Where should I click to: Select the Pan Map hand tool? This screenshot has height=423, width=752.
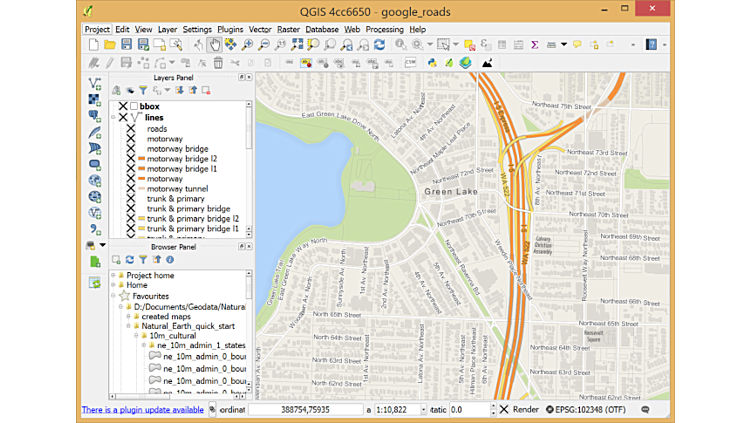pyautogui.click(x=214, y=45)
